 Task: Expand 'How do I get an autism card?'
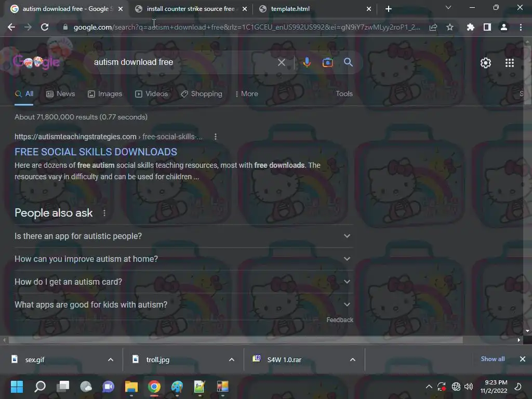(x=183, y=282)
